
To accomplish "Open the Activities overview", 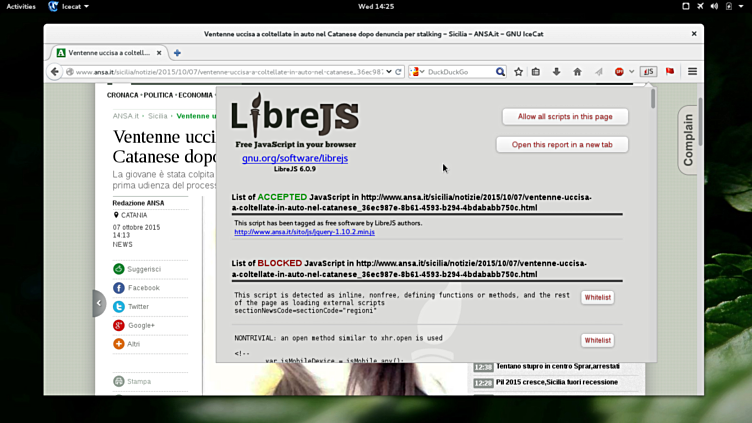I will tap(20, 6).
